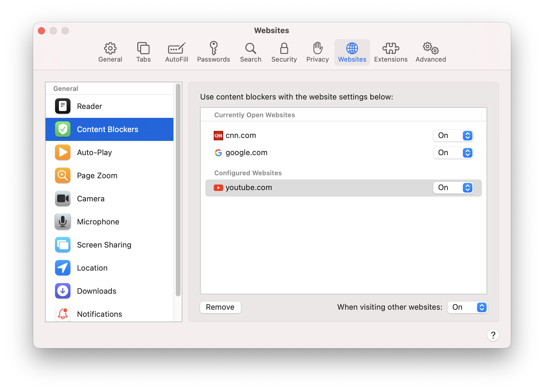Select the Auto-Play sidebar icon
This screenshot has height=392, width=544.
pos(63,152)
